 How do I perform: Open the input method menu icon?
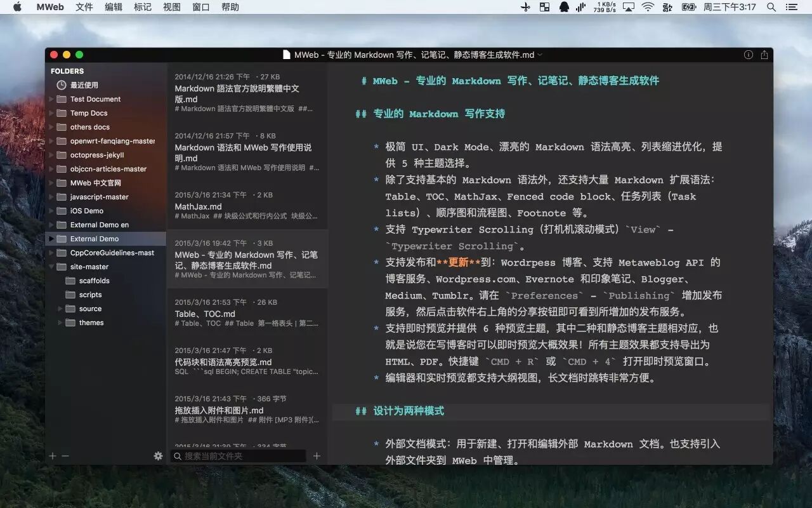[x=667, y=7]
